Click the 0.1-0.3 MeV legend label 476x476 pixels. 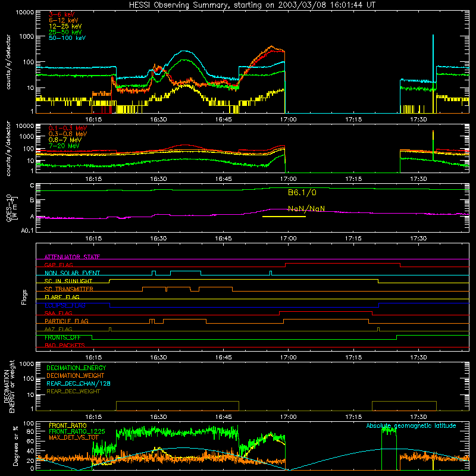coord(68,128)
